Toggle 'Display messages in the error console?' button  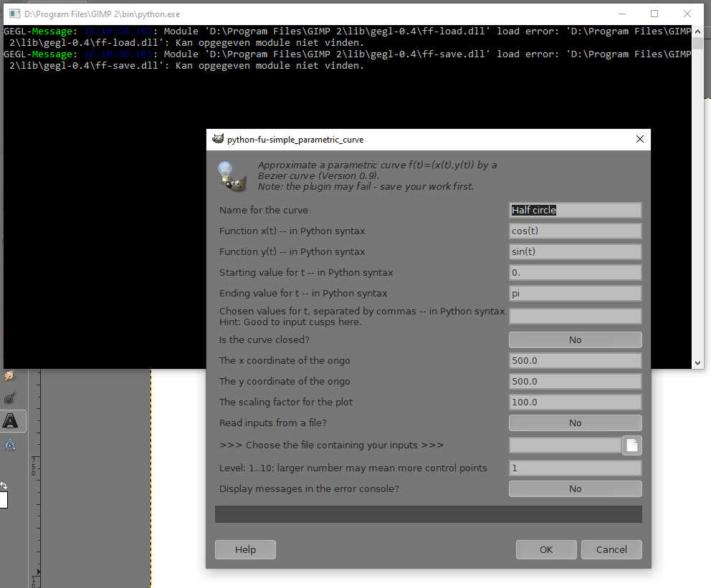[575, 488]
